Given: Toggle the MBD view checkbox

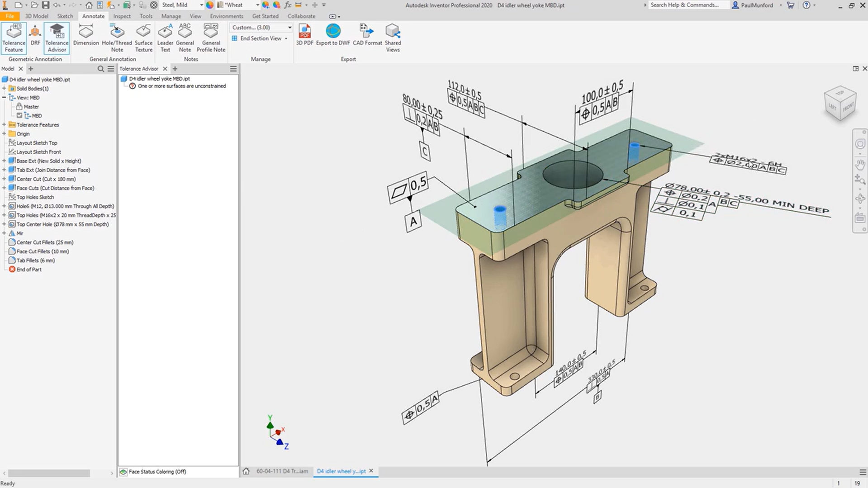Looking at the screenshot, I should click(x=19, y=116).
